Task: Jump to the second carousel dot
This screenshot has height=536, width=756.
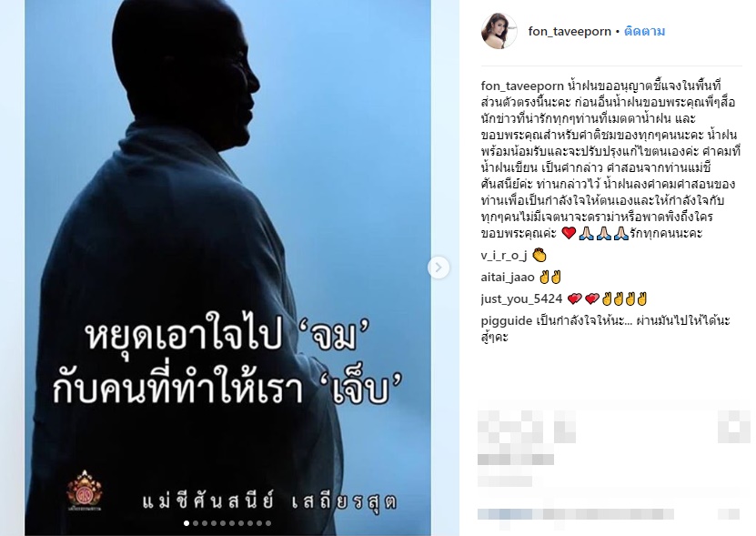Action: (196, 523)
